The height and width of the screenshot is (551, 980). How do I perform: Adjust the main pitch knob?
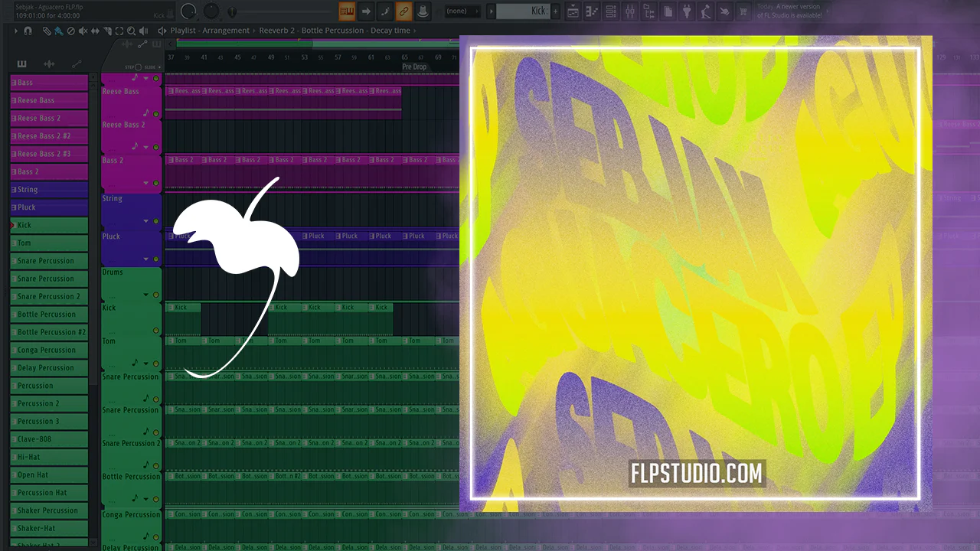[x=211, y=11]
